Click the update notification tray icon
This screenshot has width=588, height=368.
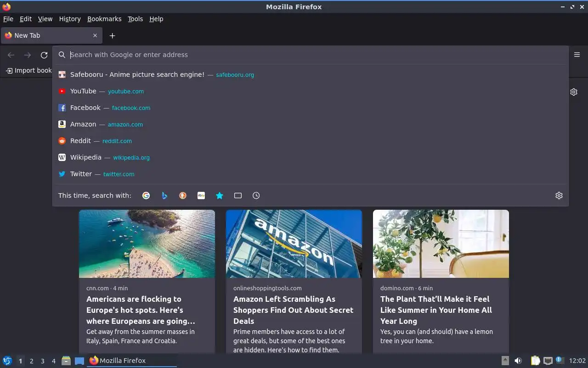(x=560, y=360)
